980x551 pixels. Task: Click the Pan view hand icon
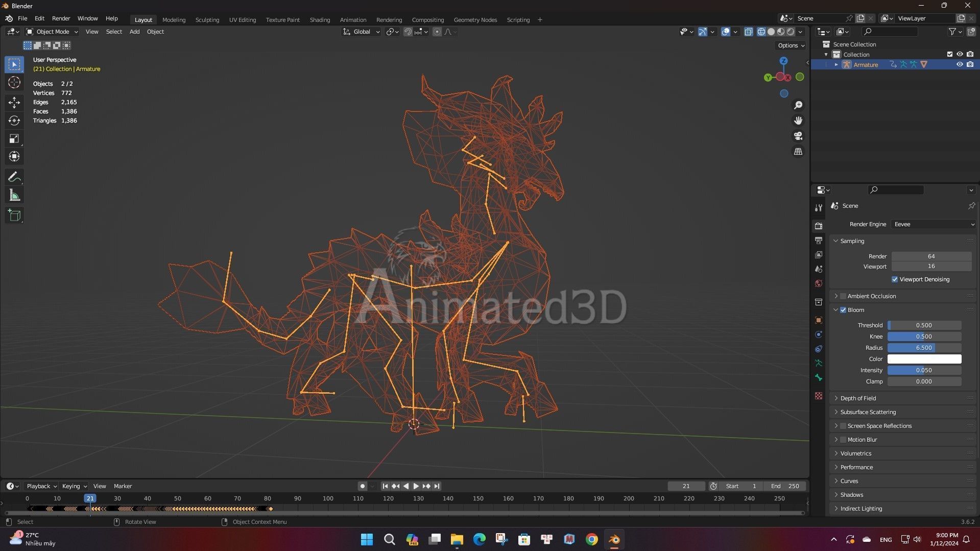(798, 121)
